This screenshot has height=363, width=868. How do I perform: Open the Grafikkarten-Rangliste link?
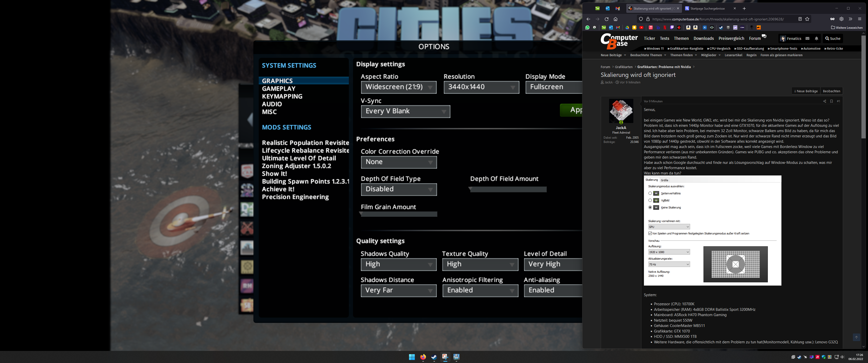coord(686,49)
